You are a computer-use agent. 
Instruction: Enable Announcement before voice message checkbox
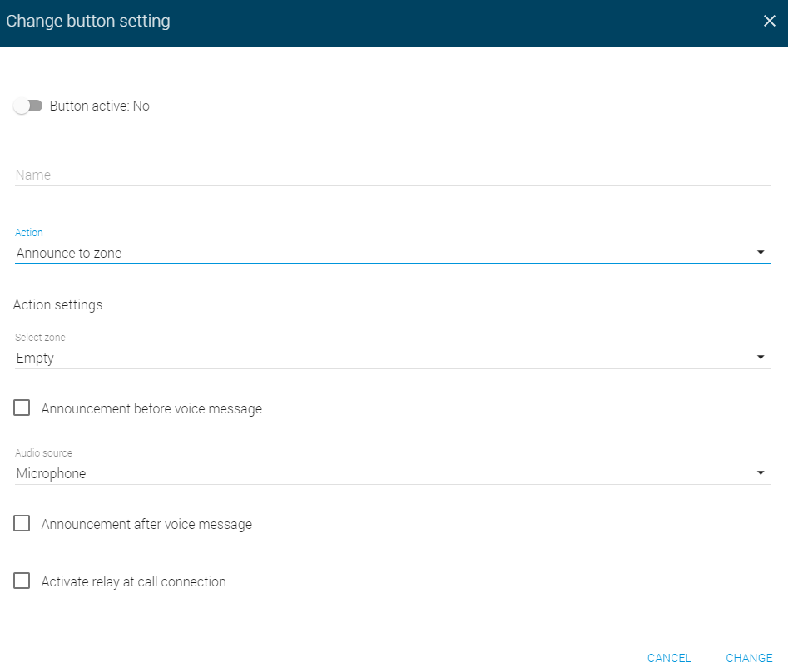(22, 408)
